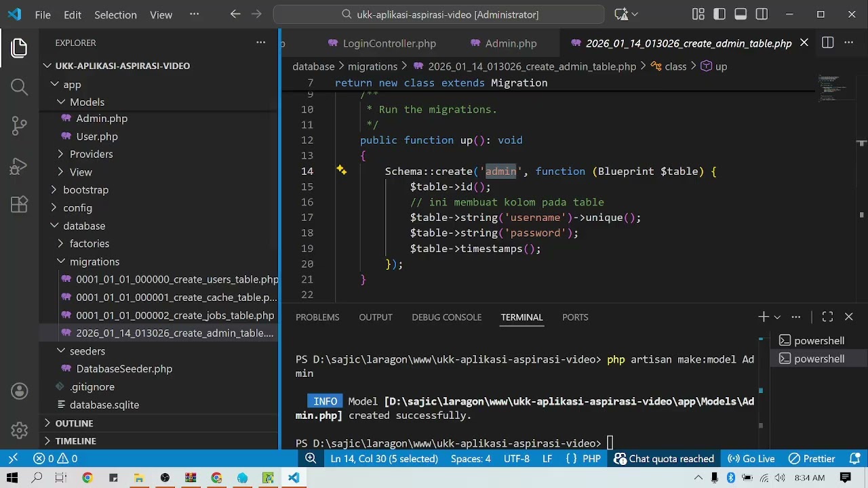
Task: Split the editor to the right
Action: point(827,43)
